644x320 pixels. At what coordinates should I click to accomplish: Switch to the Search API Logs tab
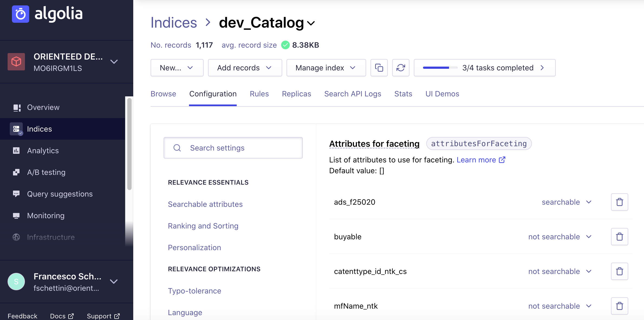pyautogui.click(x=353, y=94)
